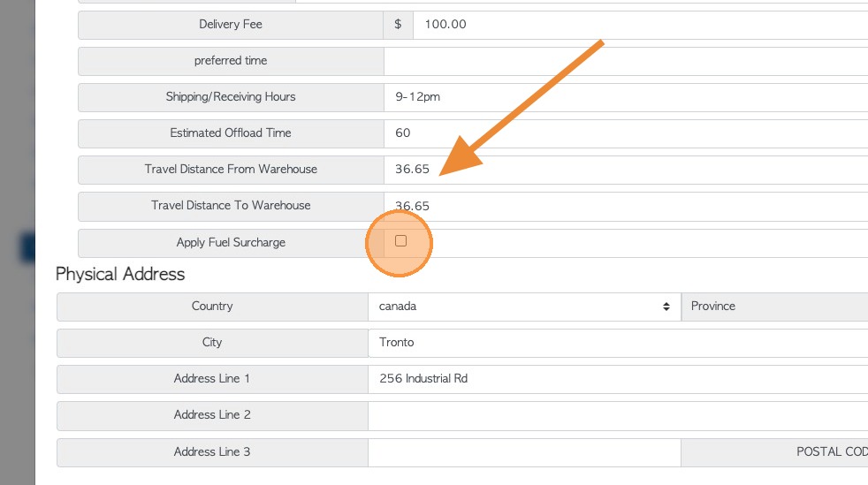
Task: Click the empty Address Line 3 field
Action: [x=523, y=452]
